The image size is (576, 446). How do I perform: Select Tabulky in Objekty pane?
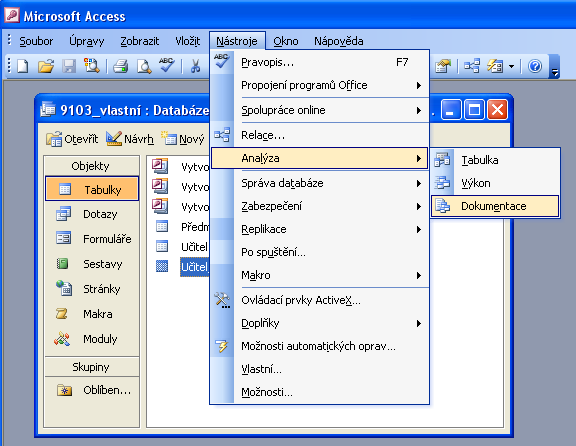pyautogui.click(x=92, y=189)
